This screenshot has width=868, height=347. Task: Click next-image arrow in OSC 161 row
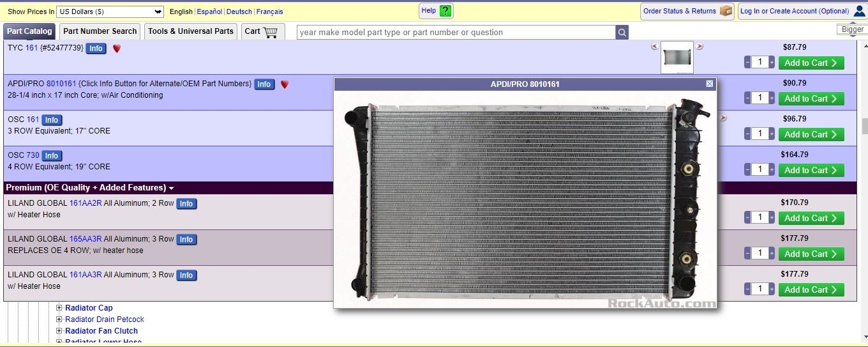[x=723, y=118]
